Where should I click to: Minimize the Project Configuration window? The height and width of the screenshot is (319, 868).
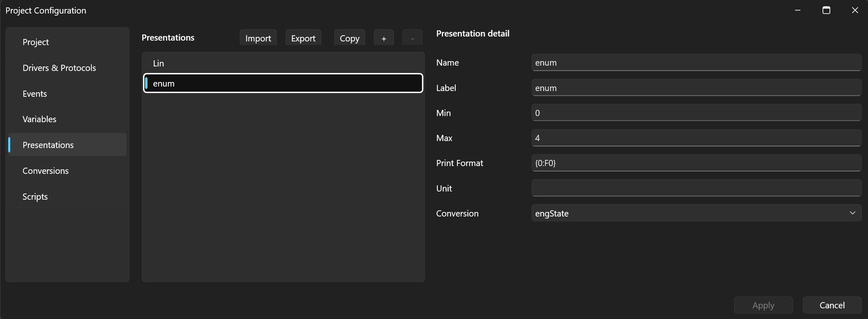[798, 10]
